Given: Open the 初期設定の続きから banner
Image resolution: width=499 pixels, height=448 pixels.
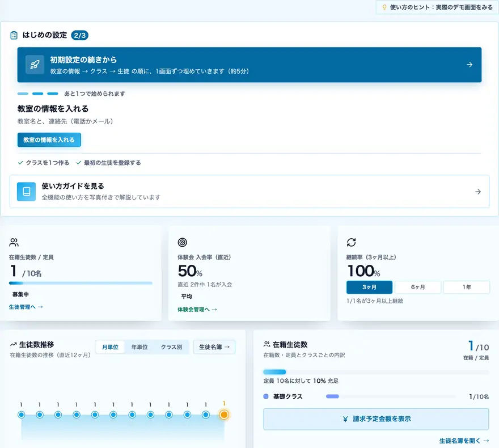Looking at the screenshot, I should pyautogui.click(x=249, y=65).
